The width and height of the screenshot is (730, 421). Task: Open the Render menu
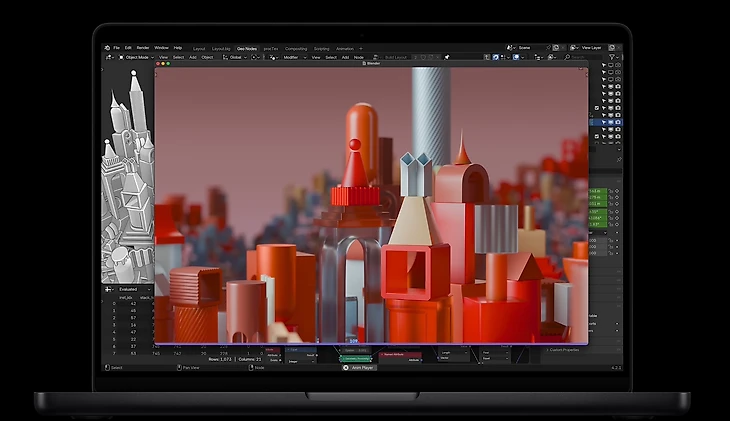pyautogui.click(x=143, y=48)
